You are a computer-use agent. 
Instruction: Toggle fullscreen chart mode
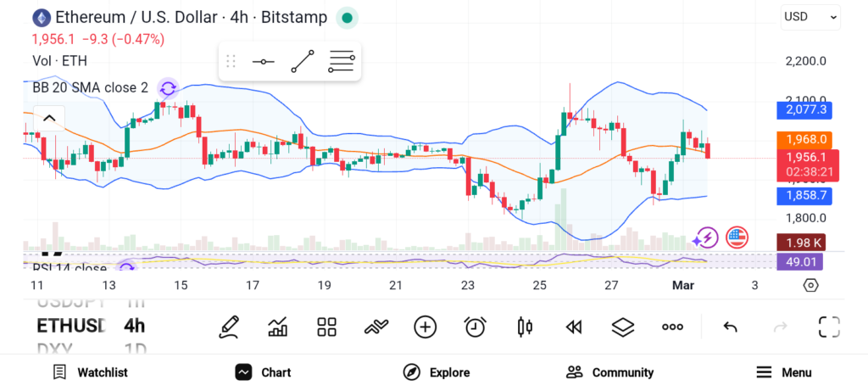[x=829, y=327]
